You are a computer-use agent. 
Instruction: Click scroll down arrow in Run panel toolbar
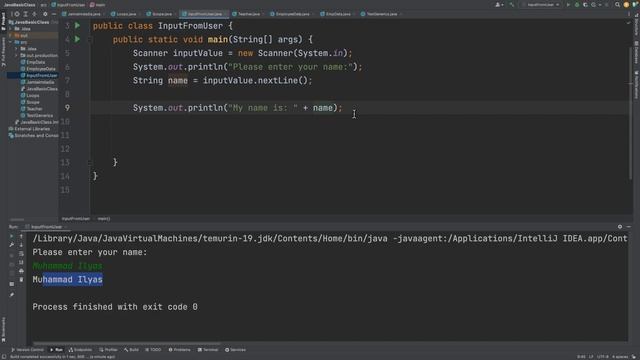pyautogui.click(x=21, y=245)
